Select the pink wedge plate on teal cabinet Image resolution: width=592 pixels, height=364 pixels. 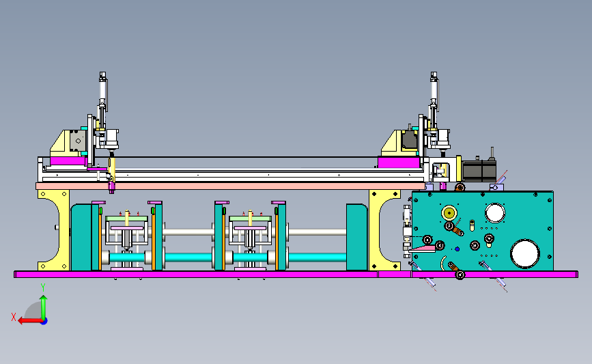(x=423, y=249)
